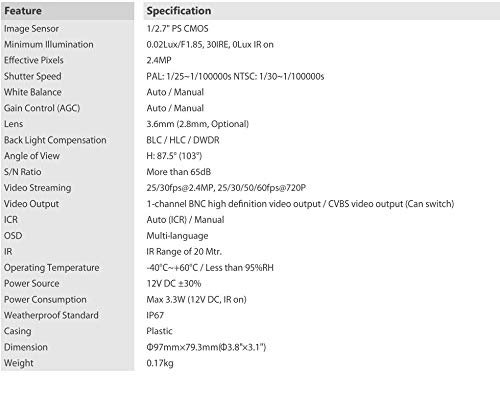The height and width of the screenshot is (403, 500).
Task: Select the Video Output BNC description
Action: (x=300, y=204)
